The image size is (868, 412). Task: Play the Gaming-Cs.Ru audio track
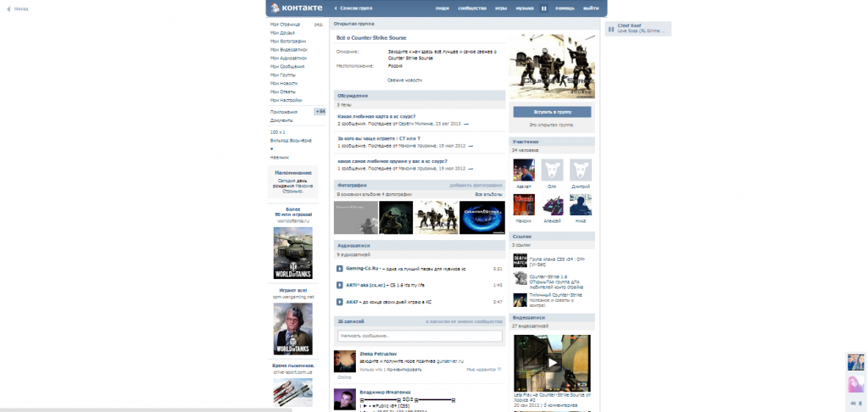point(340,268)
